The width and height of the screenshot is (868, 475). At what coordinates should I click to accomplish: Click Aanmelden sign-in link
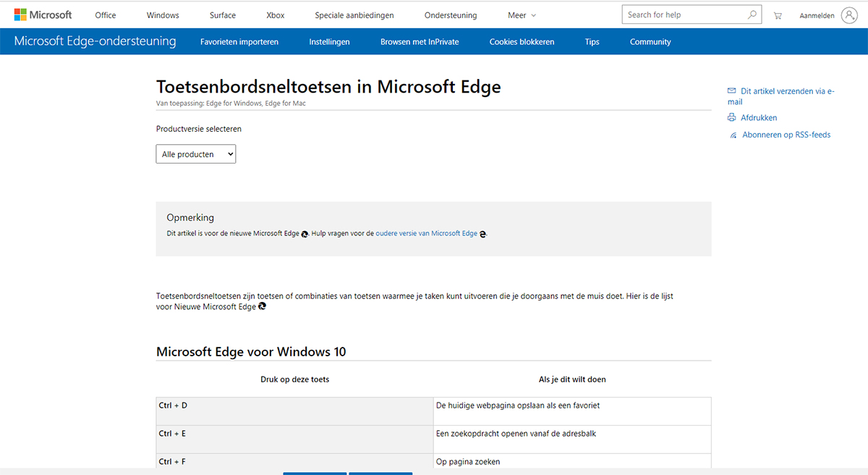[x=817, y=15]
